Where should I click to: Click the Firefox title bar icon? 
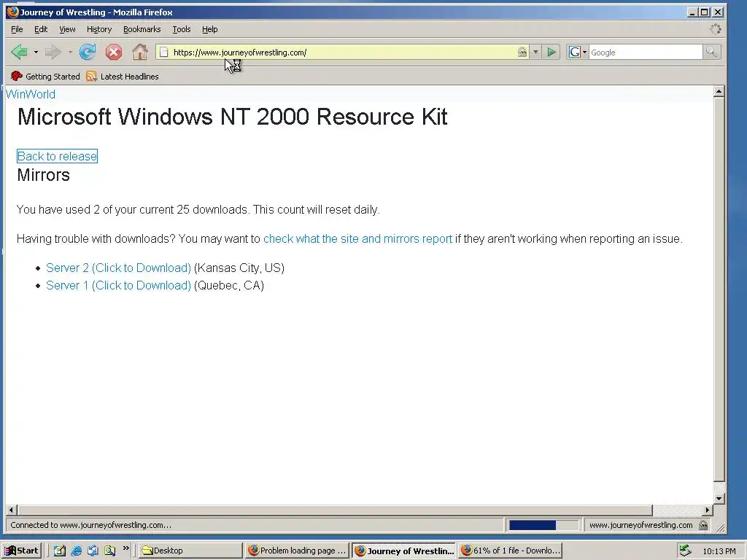click(x=13, y=12)
